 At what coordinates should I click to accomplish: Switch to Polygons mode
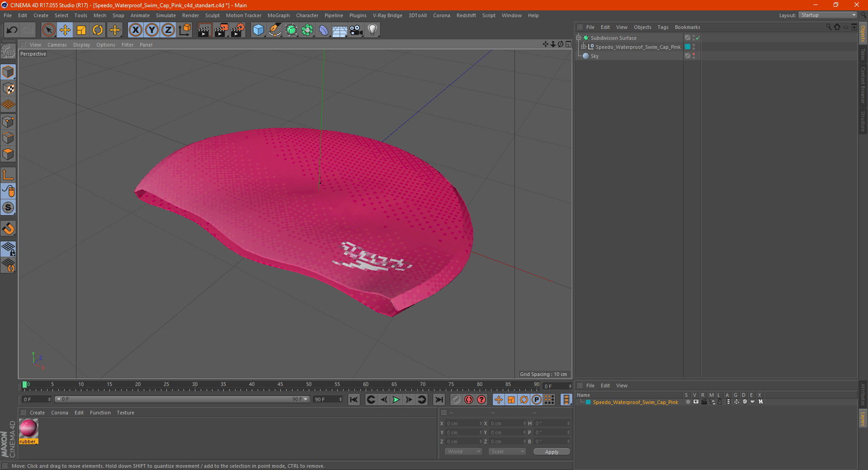point(8,154)
